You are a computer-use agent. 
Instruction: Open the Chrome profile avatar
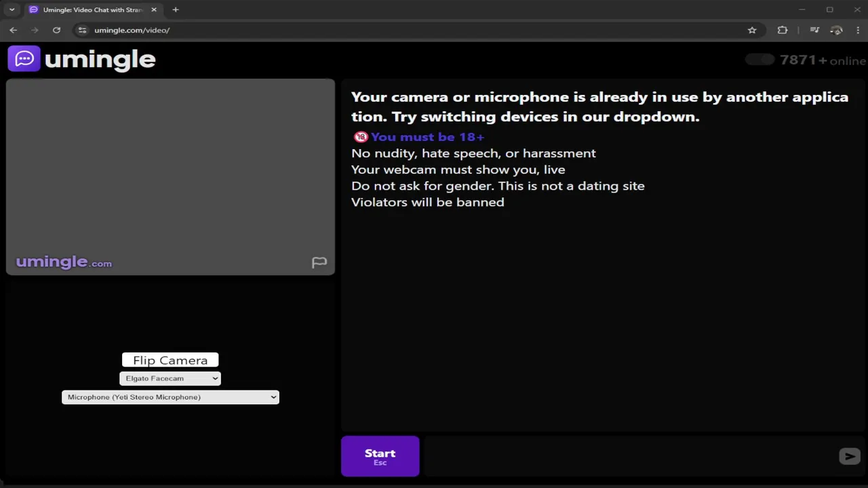[837, 30]
